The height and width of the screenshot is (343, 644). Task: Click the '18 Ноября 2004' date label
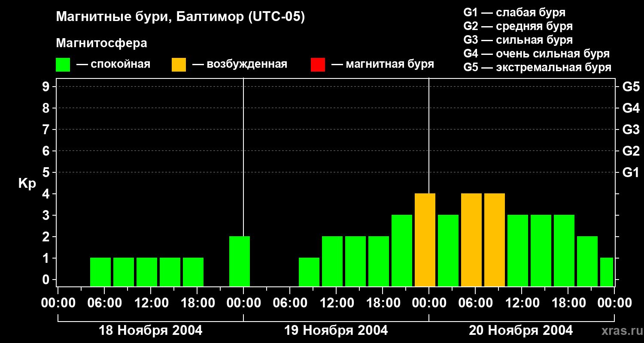point(150,331)
